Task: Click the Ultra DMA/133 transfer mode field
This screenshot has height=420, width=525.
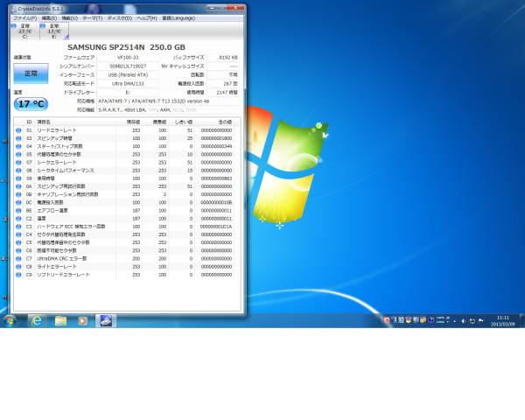Action: 128,84
